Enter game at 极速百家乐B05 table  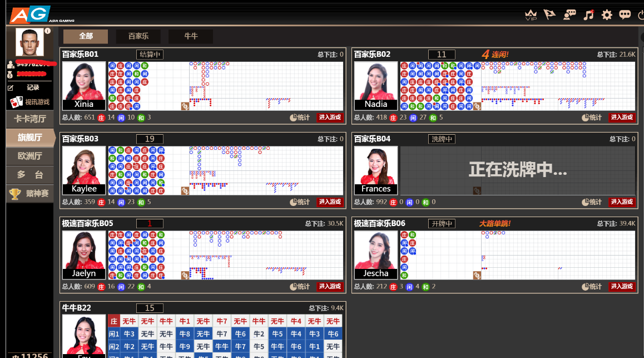[329, 287]
